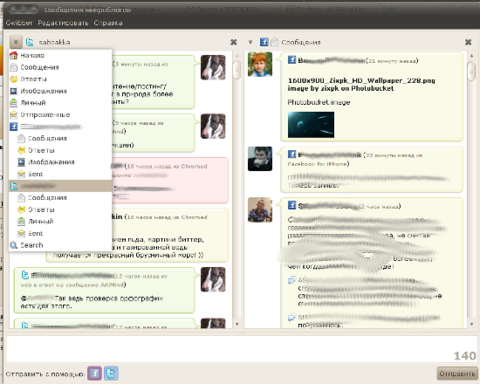Click Facebook icon on wallpaper post
This screenshot has width=480, height=384.
pos(292,60)
